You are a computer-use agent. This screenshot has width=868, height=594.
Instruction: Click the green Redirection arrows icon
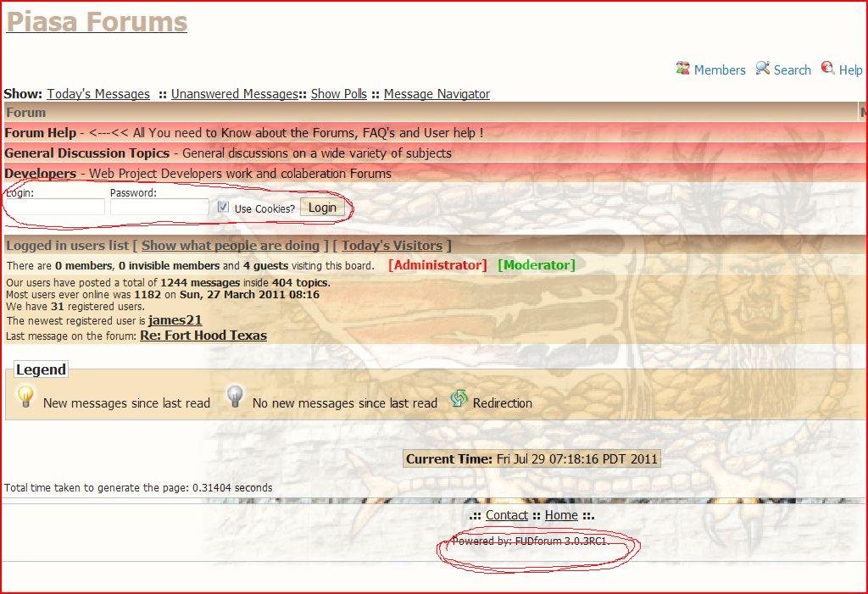point(459,398)
